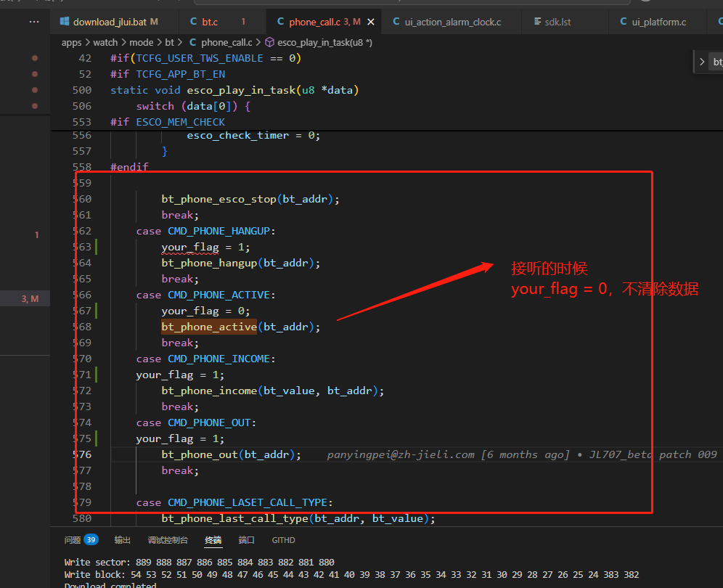Click the esco_check_timer assignment
This screenshot has width=723, height=588.
[253, 136]
